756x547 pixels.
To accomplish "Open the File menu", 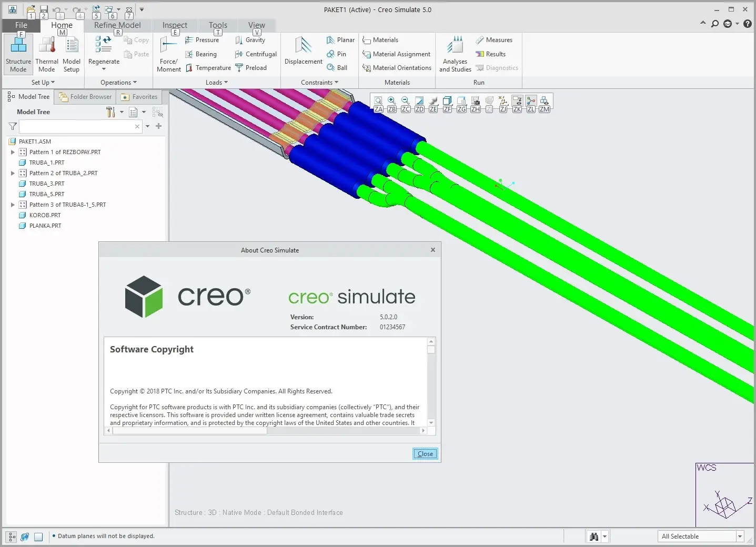I will [x=21, y=25].
